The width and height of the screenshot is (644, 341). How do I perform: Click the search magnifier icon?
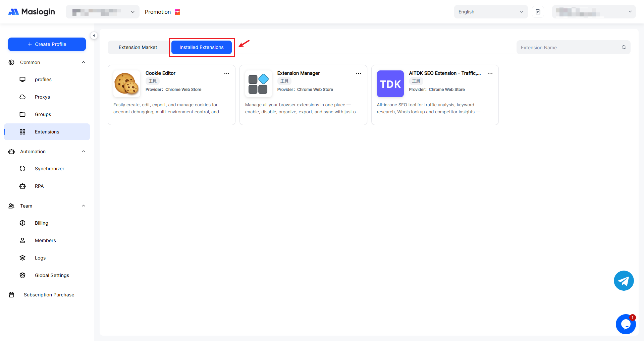[624, 47]
